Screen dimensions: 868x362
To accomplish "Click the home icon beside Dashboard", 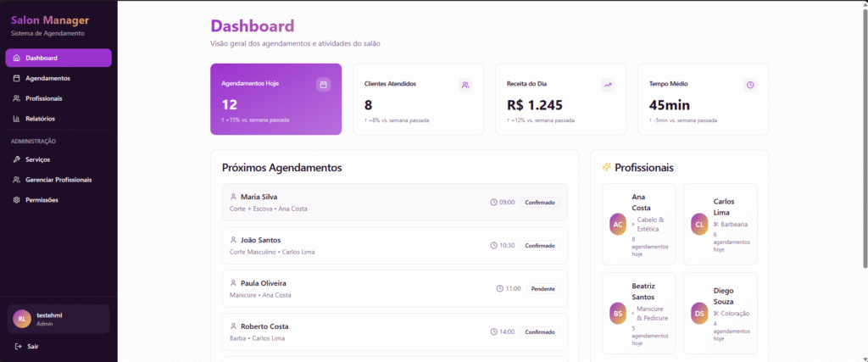I will click(x=17, y=58).
